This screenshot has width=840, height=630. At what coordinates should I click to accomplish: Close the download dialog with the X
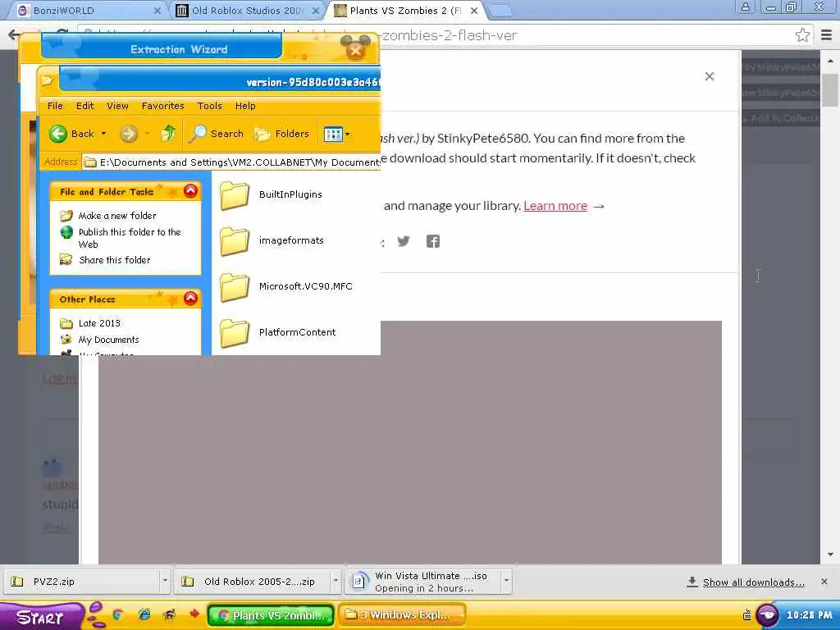(710, 76)
